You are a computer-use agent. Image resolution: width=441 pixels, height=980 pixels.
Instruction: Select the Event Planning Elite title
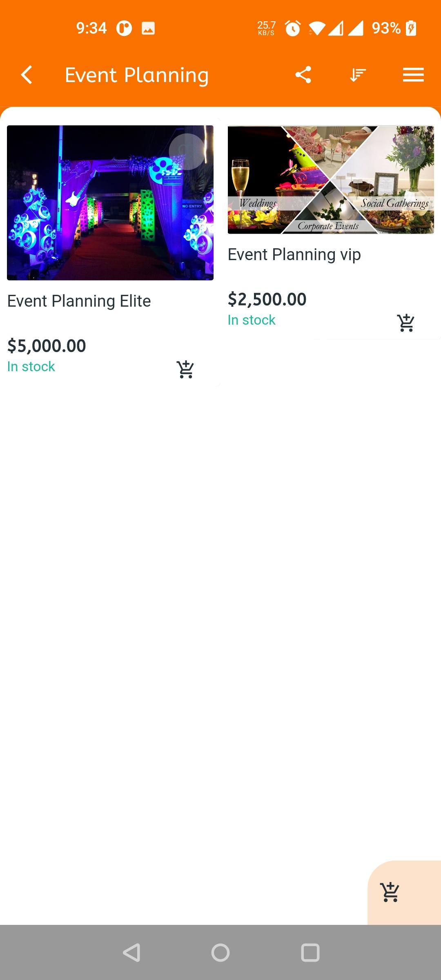[79, 301]
